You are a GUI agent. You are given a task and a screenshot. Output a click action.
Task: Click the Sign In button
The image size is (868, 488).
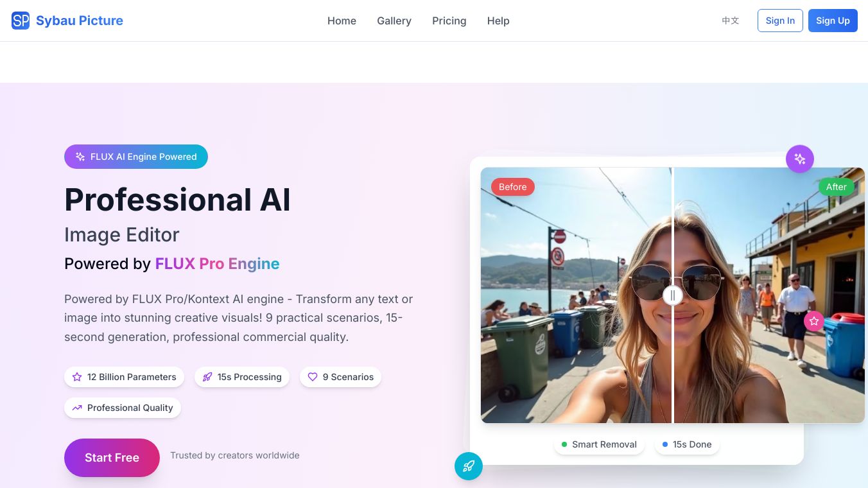(780, 21)
